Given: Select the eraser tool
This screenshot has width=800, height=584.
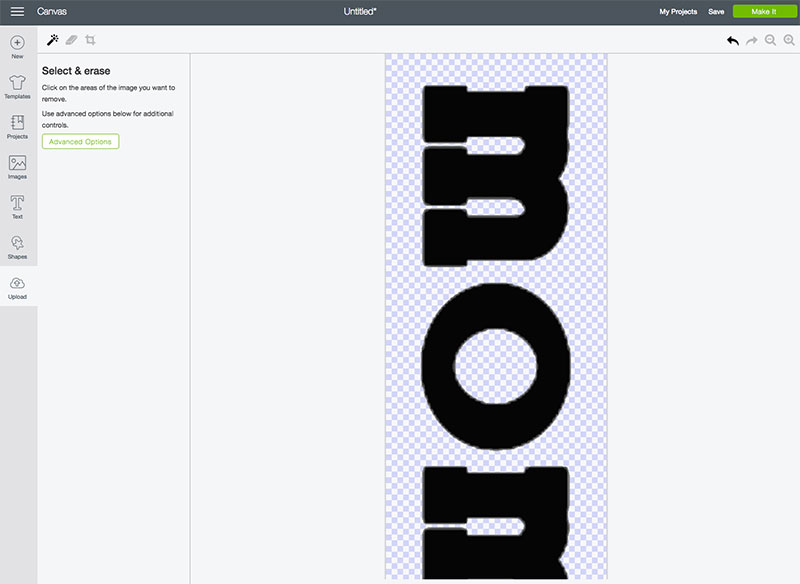Looking at the screenshot, I should [71, 40].
